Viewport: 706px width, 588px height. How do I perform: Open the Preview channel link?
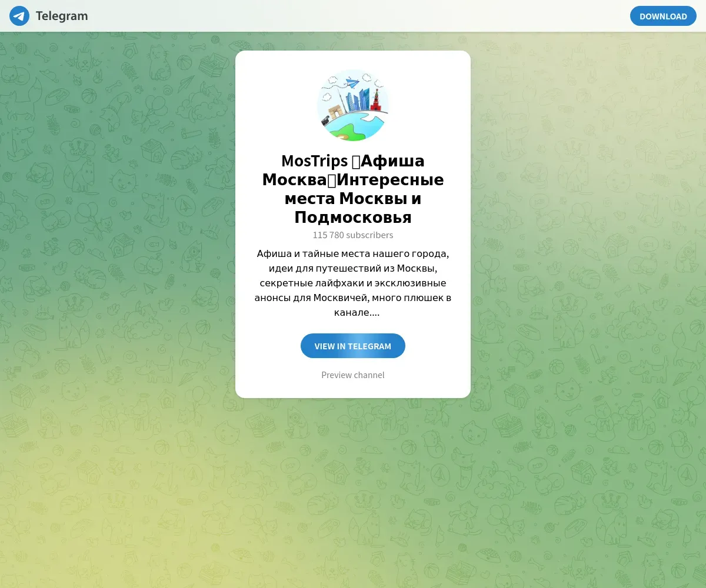(x=353, y=375)
